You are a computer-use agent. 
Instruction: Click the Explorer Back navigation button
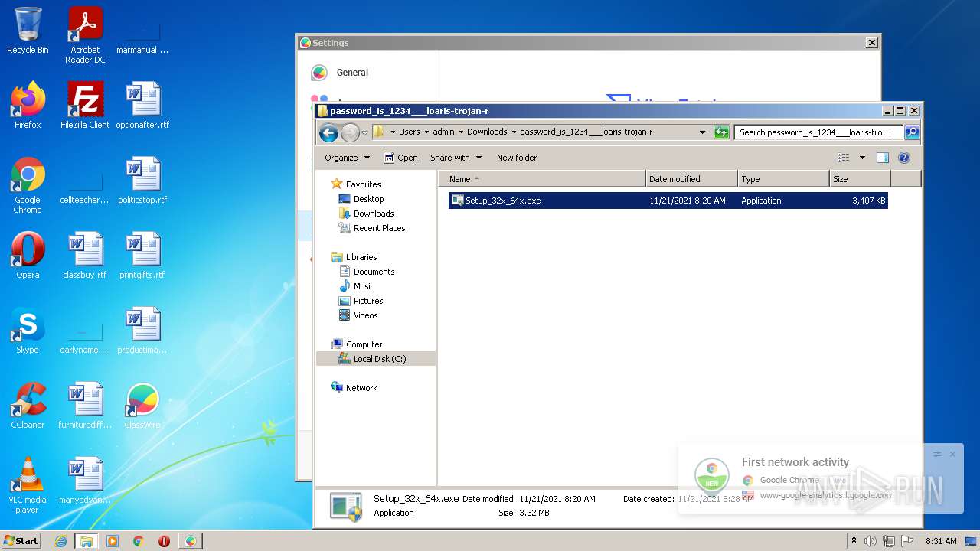tap(329, 132)
